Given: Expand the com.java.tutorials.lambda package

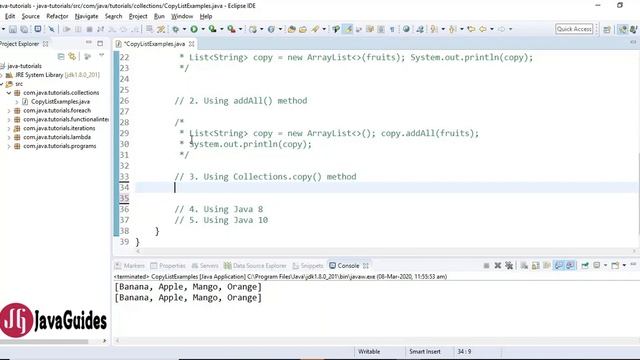Looking at the screenshot, I should point(9,137).
